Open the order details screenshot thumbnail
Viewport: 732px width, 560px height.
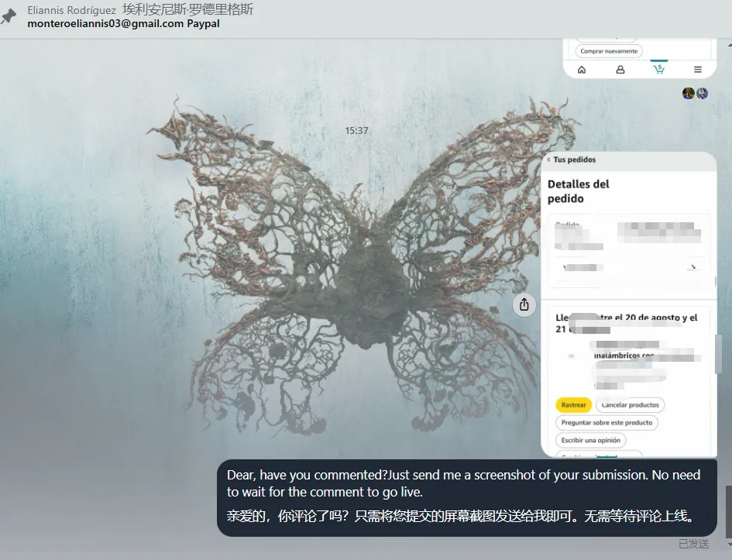[x=629, y=304]
